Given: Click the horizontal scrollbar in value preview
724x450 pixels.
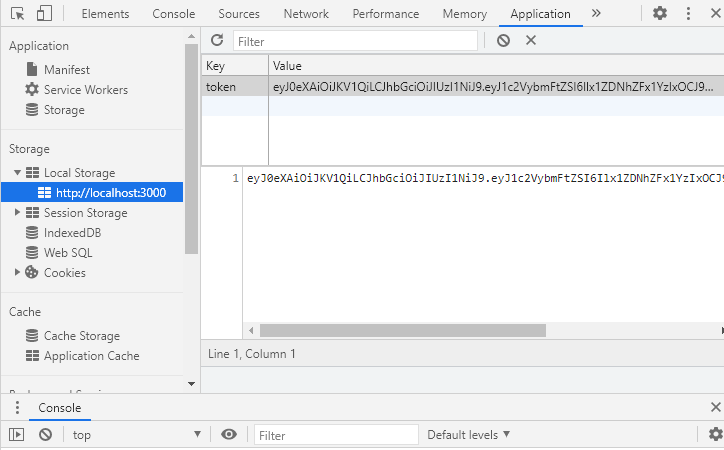Looking at the screenshot, I should (402, 330).
